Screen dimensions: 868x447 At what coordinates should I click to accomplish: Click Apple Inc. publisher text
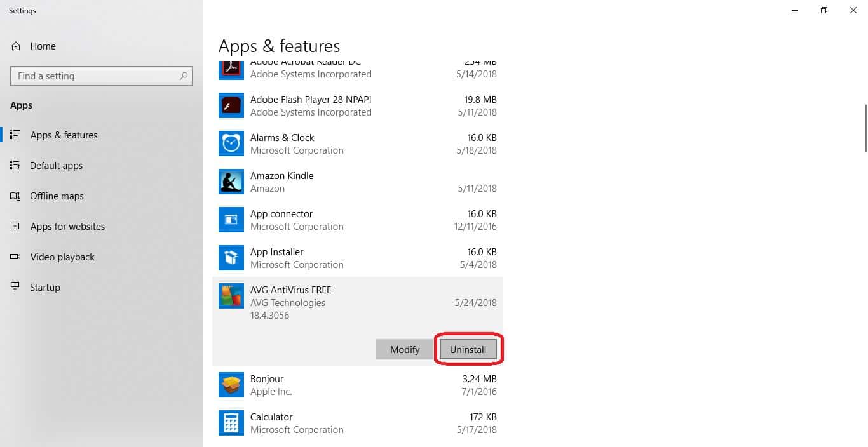271,392
